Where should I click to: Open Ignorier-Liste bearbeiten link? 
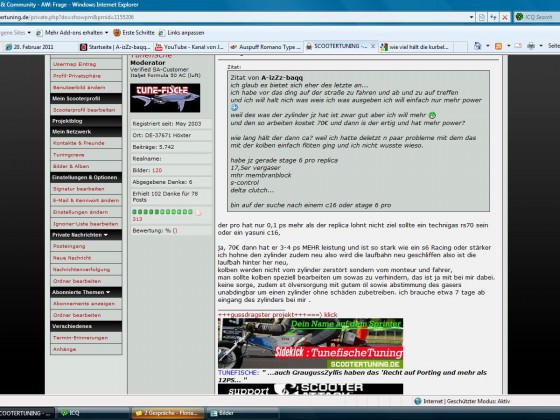point(86,224)
